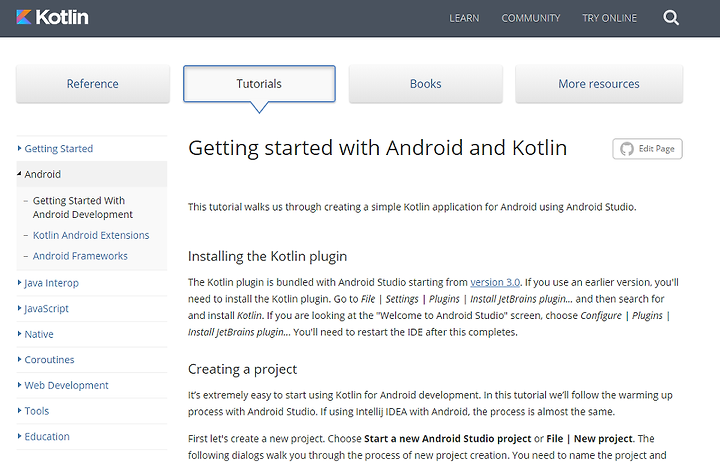Click bold text 'File | New project'

pos(590,438)
